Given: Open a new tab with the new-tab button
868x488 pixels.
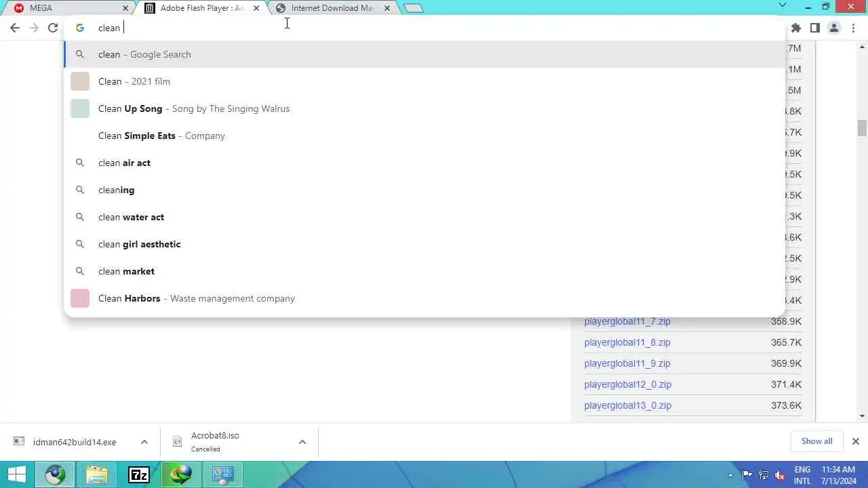Looking at the screenshot, I should pyautogui.click(x=413, y=8).
